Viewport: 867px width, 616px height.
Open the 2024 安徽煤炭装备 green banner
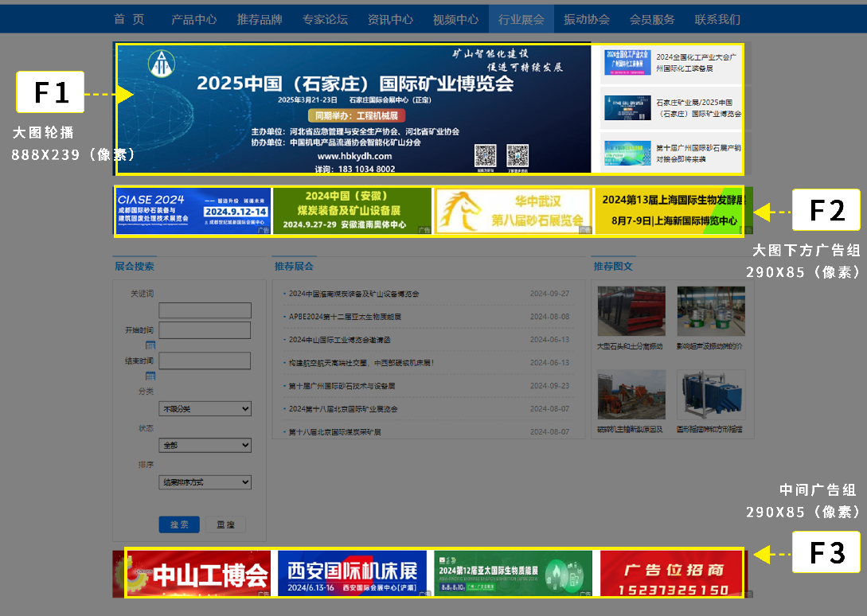352,211
